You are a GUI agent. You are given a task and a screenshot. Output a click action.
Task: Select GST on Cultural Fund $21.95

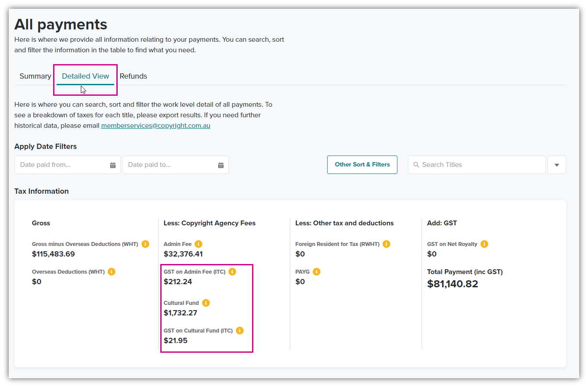coord(176,340)
